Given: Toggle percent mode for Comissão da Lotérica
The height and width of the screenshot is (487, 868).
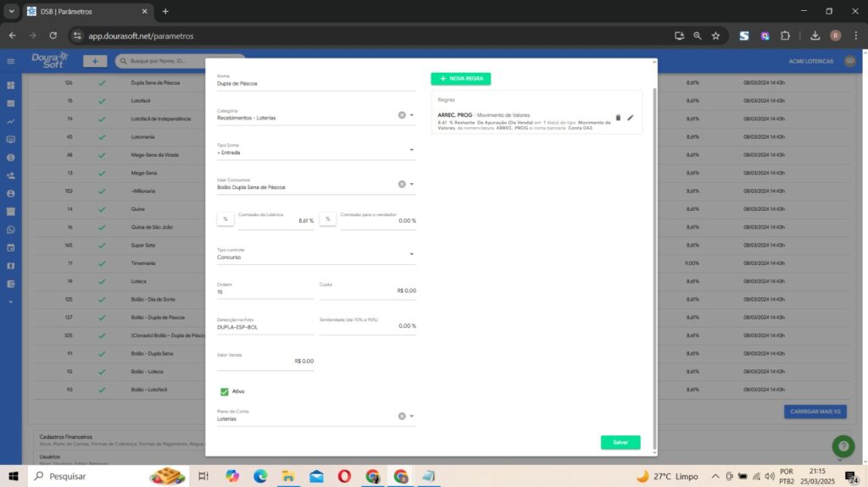Looking at the screenshot, I should coord(225,219).
